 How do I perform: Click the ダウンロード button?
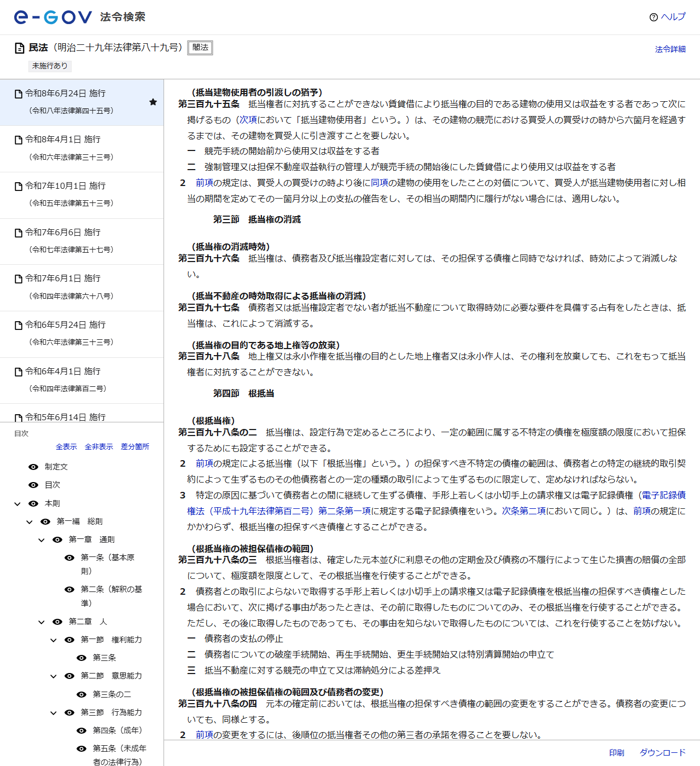point(663,753)
